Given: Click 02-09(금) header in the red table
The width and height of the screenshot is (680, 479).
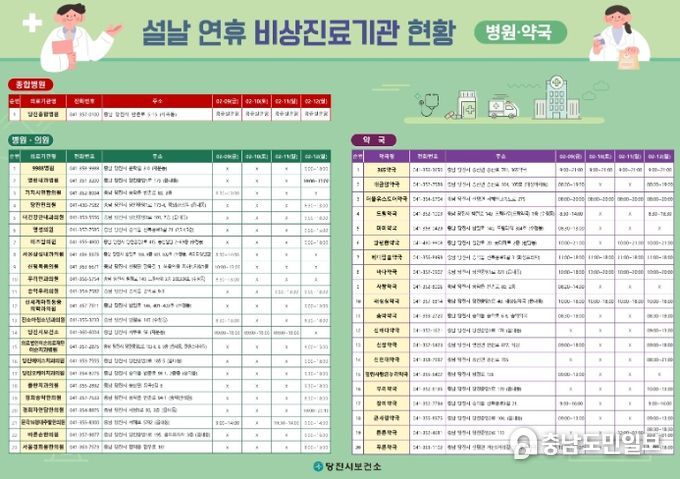Looking at the screenshot, I should click(227, 101).
